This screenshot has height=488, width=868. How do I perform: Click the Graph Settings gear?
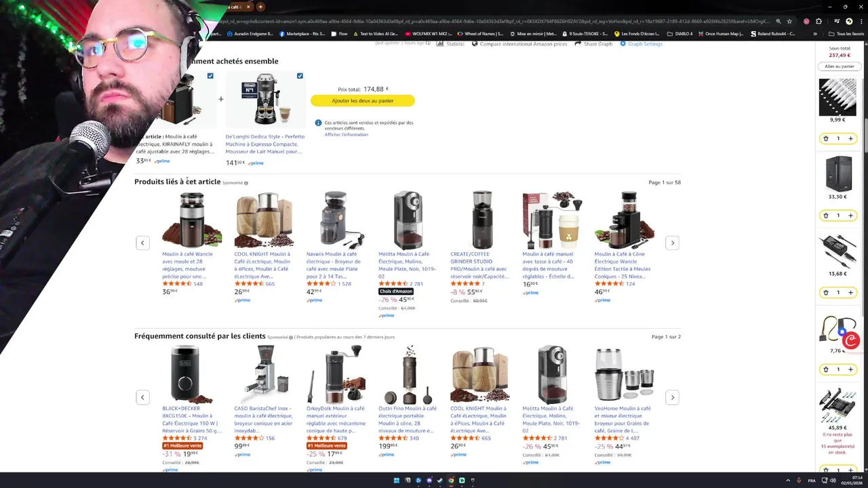(x=623, y=43)
